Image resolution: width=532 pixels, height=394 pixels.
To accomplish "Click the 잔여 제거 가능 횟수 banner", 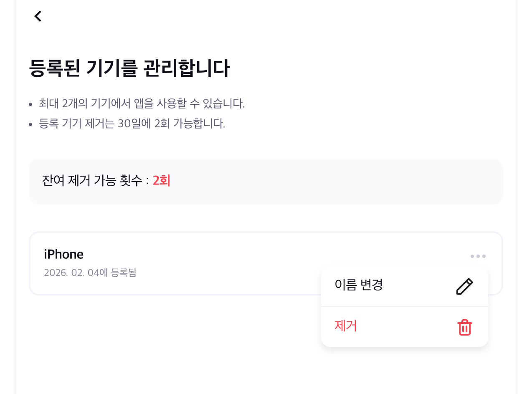I will 266,182.
